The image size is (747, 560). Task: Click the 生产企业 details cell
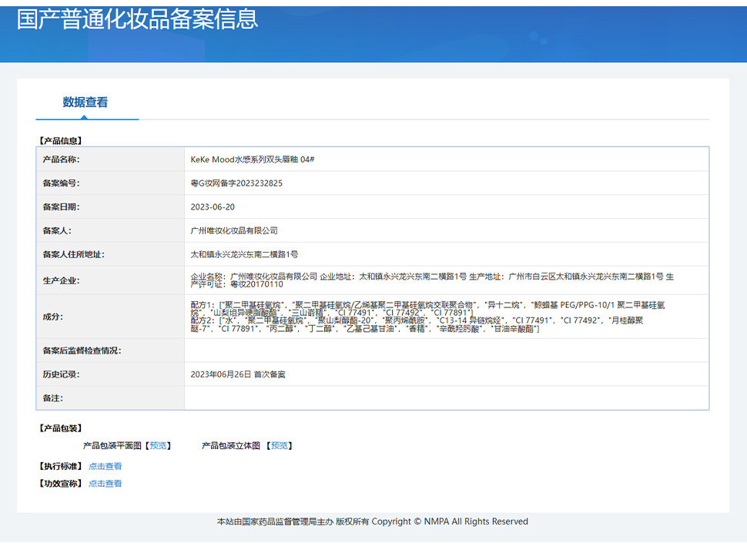pyautogui.click(x=447, y=280)
